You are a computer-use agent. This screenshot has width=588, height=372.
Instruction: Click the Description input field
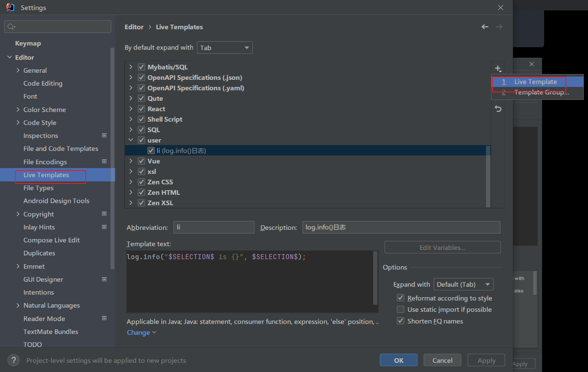pos(401,227)
